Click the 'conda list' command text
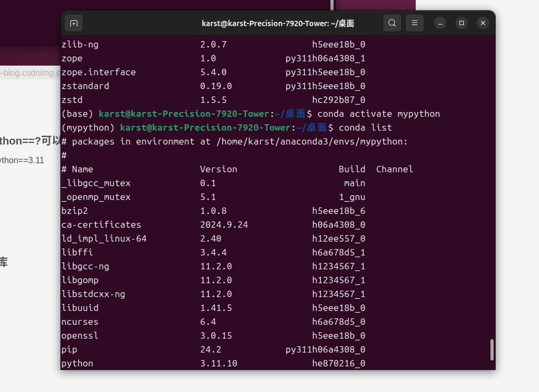Screen dimensions: 539x392 (365, 128)
